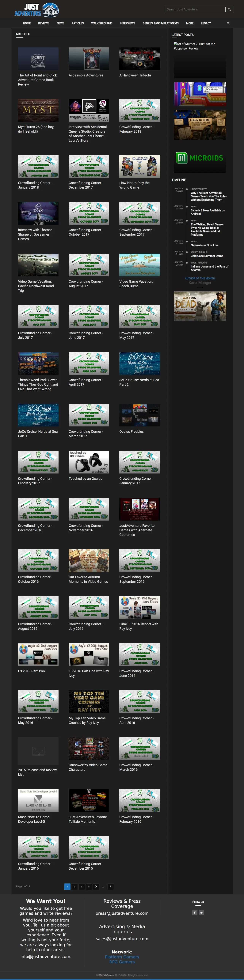Open the ARTICLES menu item

tap(78, 24)
